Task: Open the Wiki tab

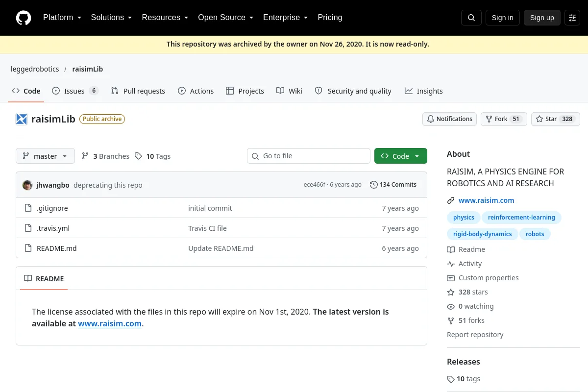Action: click(x=289, y=91)
